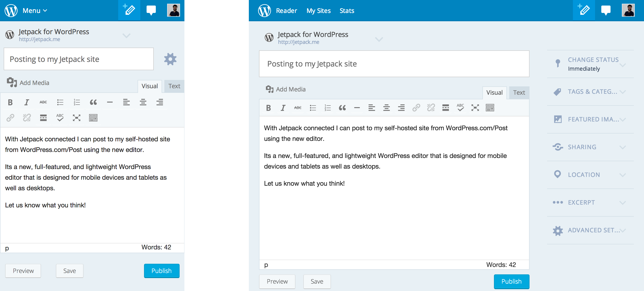Click user avatar in wide right header
The width and height of the screenshot is (644, 291).
click(628, 10)
